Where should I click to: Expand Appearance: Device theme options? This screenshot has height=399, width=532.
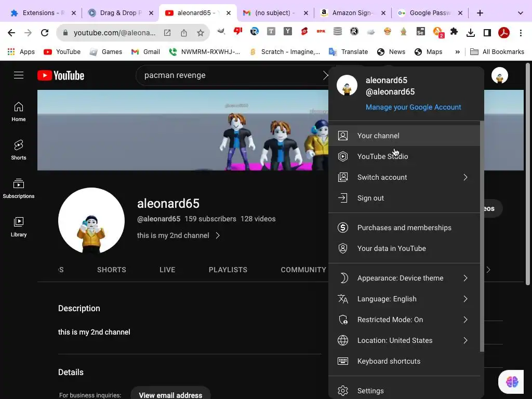point(404,278)
